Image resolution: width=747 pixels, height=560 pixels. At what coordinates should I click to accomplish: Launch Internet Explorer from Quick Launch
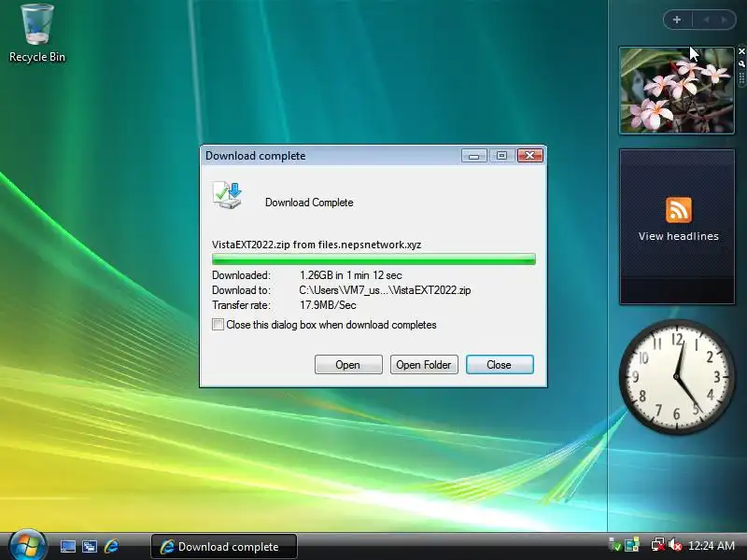[x=111, y=546]
